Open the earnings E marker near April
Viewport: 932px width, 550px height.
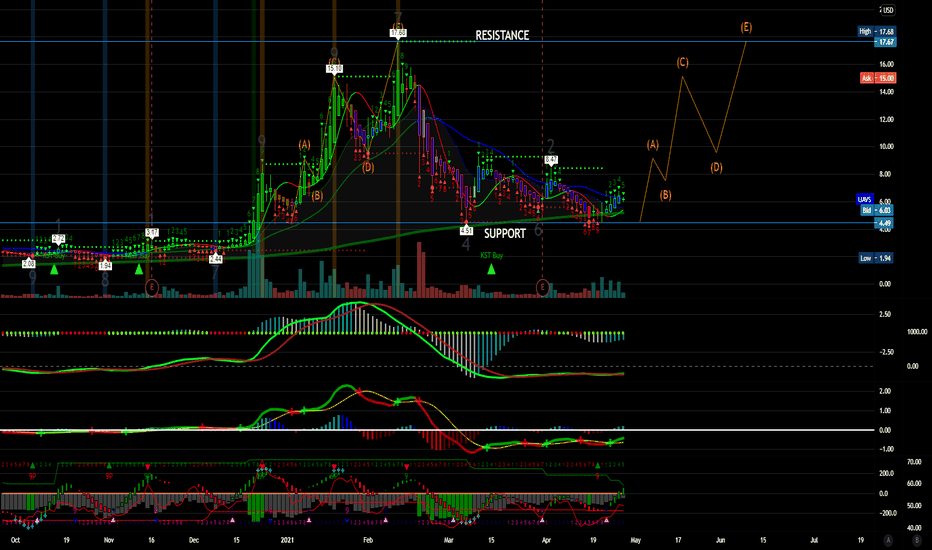(542, 288)
